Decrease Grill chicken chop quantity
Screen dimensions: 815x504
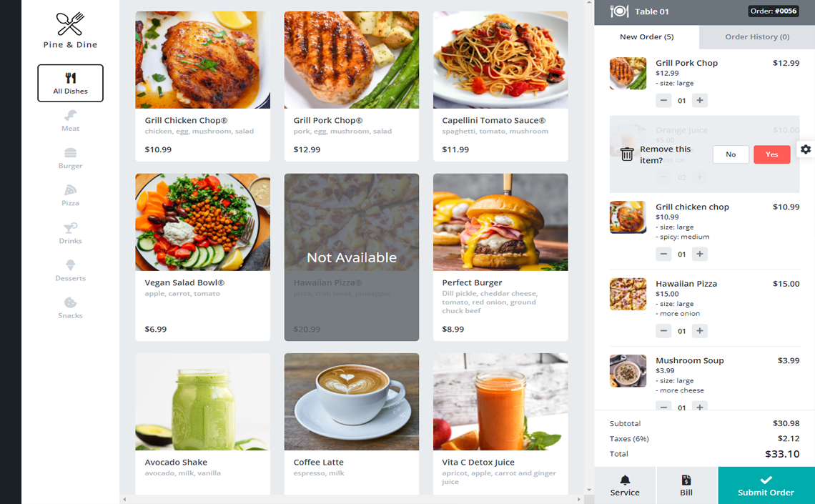click(663, 254)
